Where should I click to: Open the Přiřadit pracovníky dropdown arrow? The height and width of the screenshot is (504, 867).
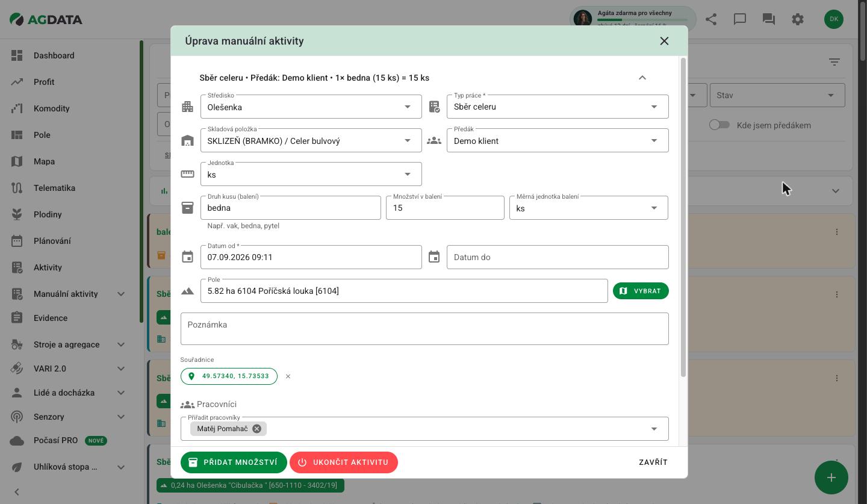coord(654,429)
